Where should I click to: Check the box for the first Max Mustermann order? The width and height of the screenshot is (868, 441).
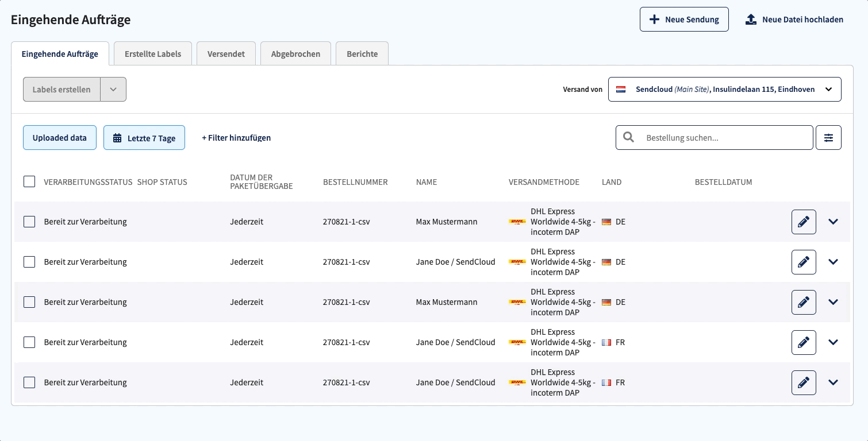pos(29,222)
